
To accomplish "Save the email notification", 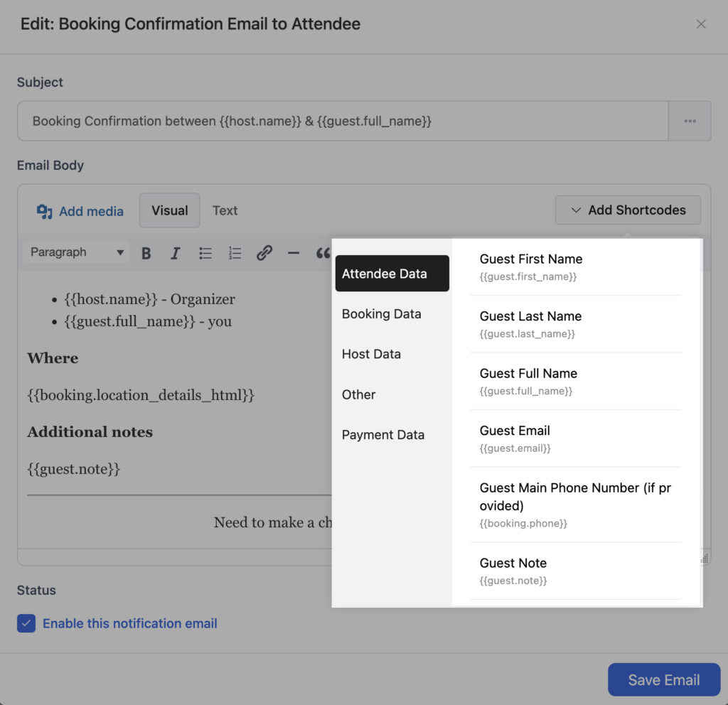I will click(663, 679).
